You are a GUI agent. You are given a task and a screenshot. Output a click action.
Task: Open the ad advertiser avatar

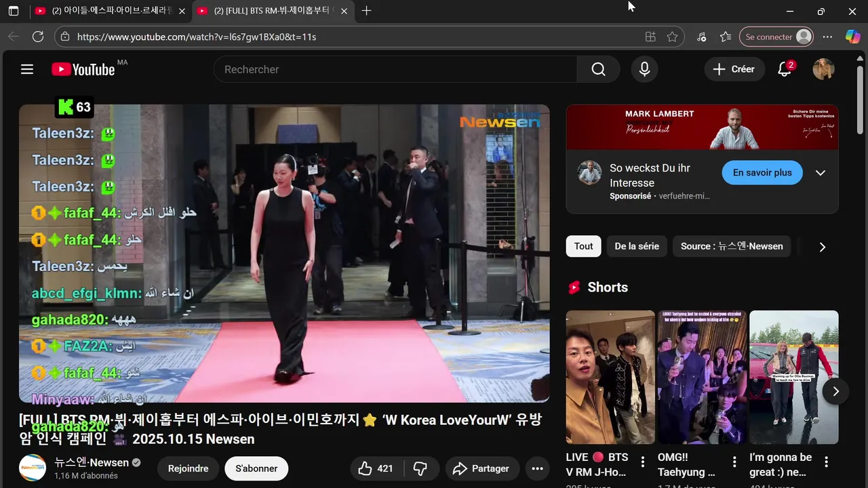(589, 172)
